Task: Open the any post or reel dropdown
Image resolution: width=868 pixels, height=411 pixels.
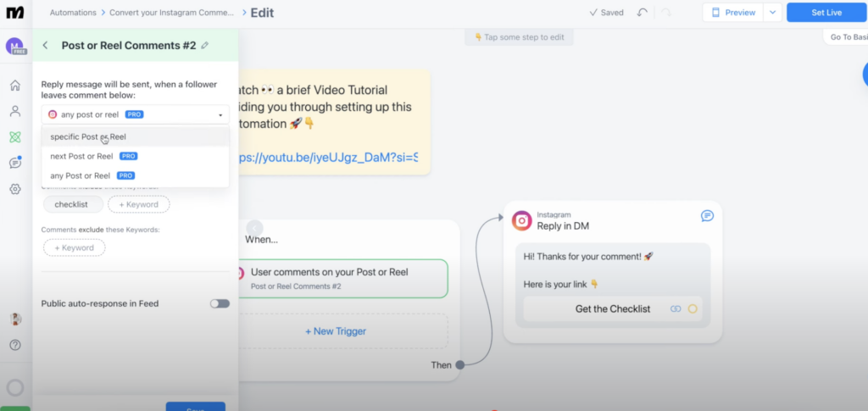Action: (x=135, y=114)
